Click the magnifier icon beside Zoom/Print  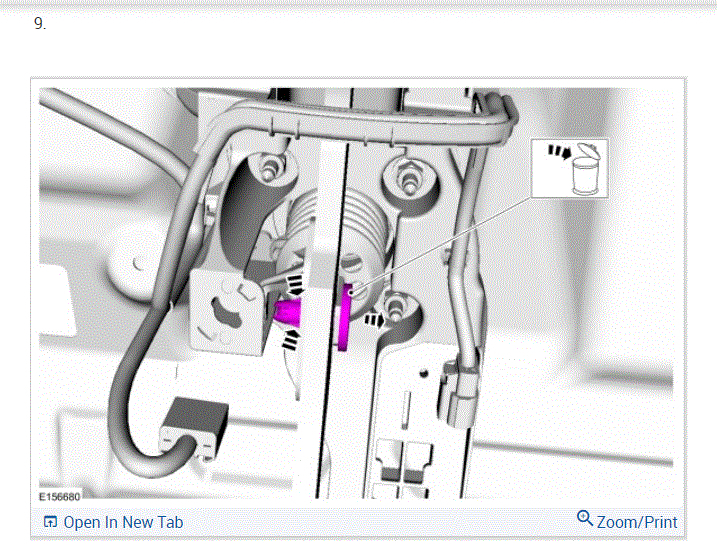(584, 519)
